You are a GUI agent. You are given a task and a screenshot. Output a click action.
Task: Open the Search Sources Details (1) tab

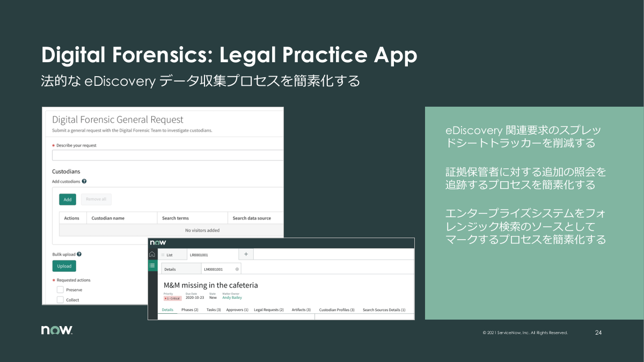click(384, 310)
